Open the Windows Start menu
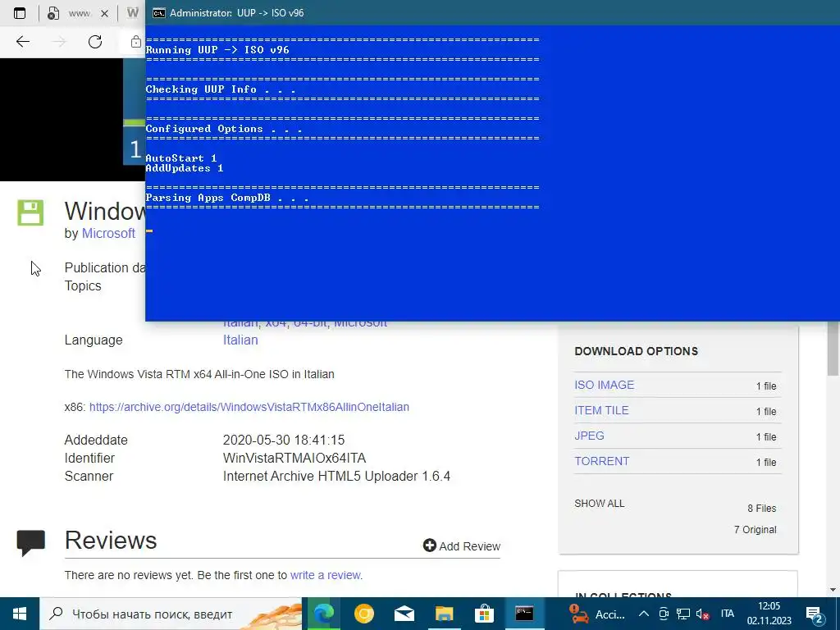 pos(20,614)
